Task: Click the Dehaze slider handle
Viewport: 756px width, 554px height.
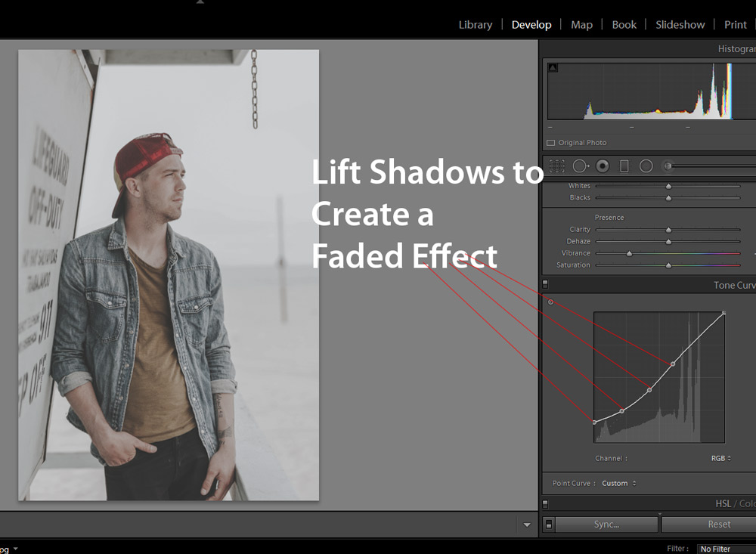Action: click(x=669, y=242)
